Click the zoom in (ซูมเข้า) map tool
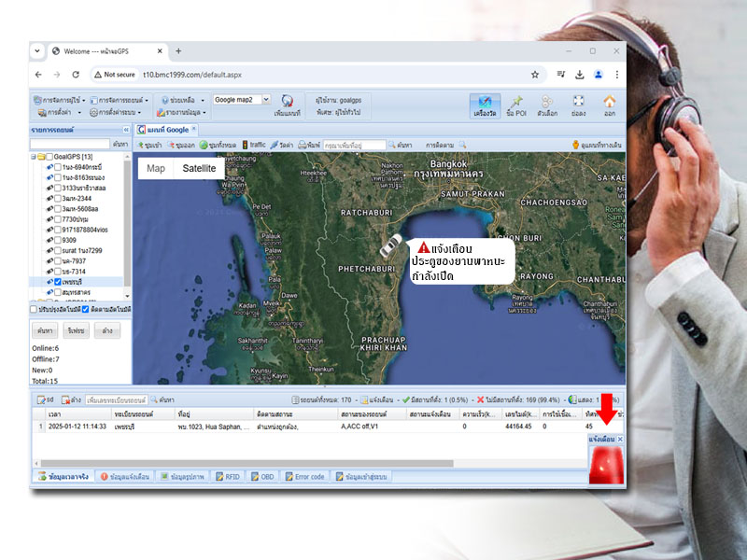747x560 pixels. (x=149, y=145)
